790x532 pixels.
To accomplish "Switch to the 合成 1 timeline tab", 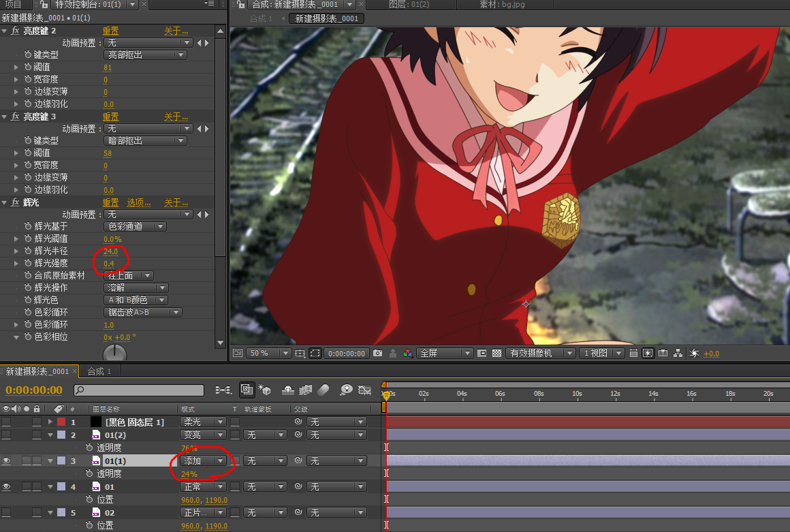I will pyautogui.click(x=99, y=371).
